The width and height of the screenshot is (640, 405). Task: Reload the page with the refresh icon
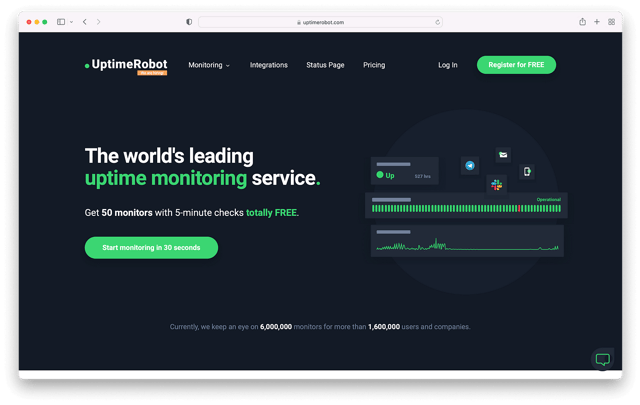(437, 22)
